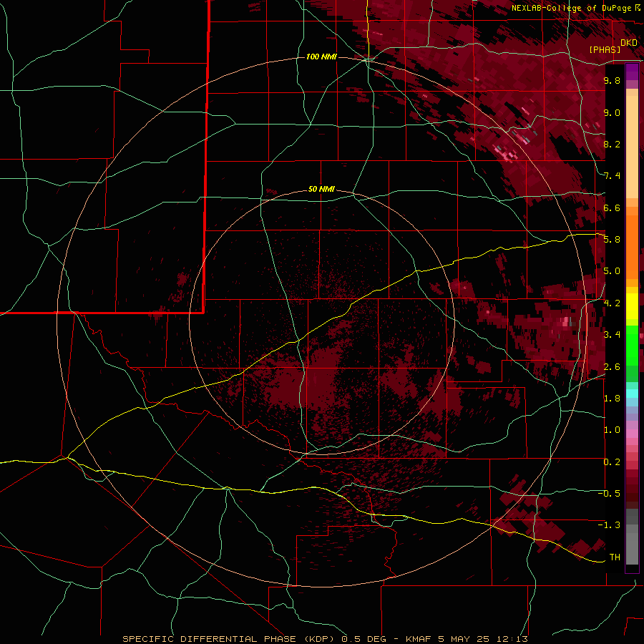Click the 5.0 value on the color scale
Image resolution: width=644 pixels, height=644 pixels.
612,271
